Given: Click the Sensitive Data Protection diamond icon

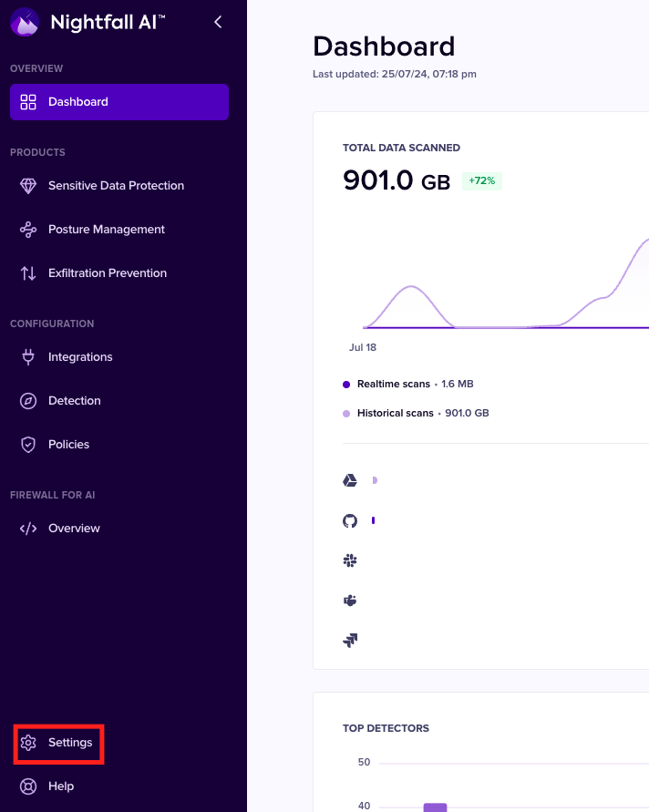Looking at the screenshot, I should tap(28, 186).
